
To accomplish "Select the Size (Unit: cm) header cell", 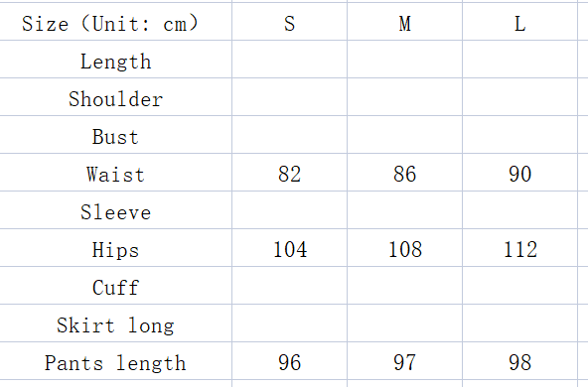I will click(x=116, y=22).
